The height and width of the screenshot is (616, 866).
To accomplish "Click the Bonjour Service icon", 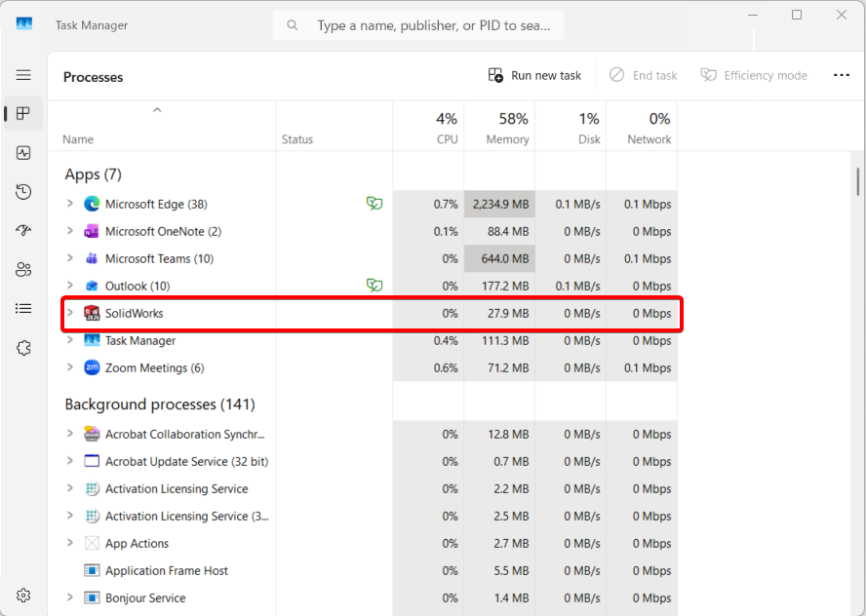I will click(92, 597).
